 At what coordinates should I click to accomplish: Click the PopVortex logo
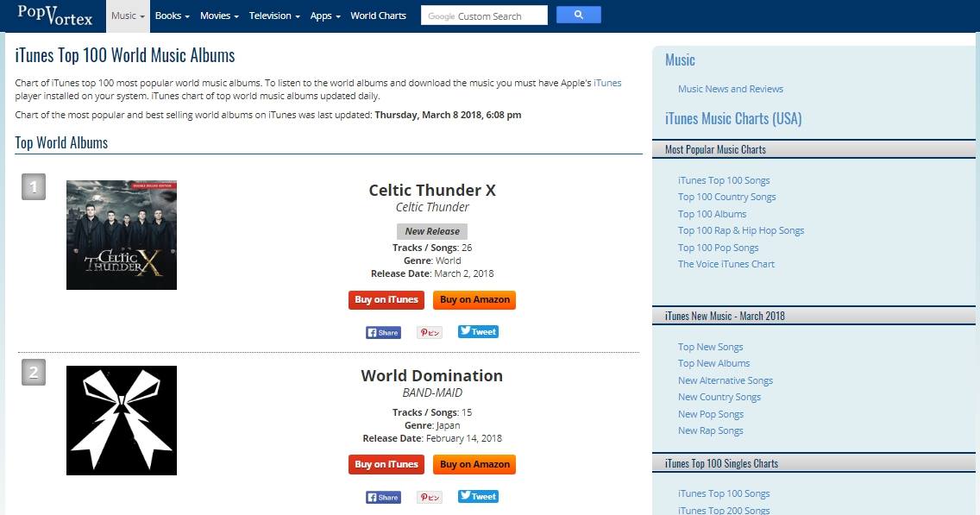(x=55, y=15)
